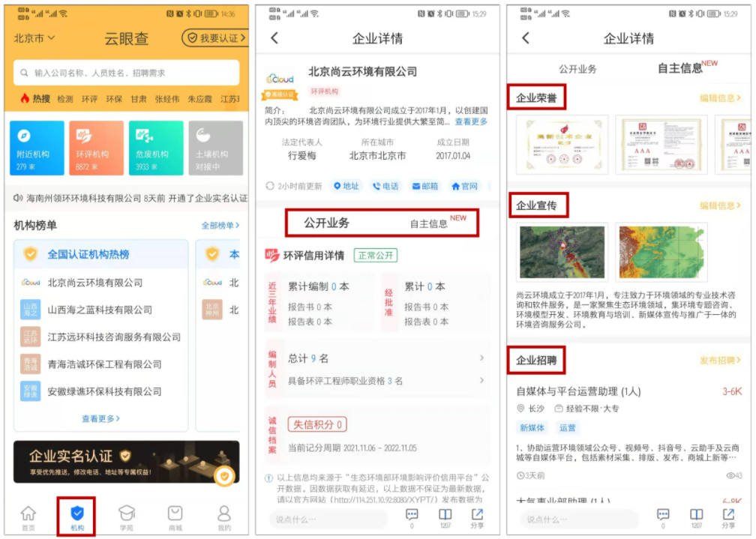Open the 学苑 graduation cap icon
Image resolution: width=756 pixels, height=539 pixels.
[x=126, y=513]
